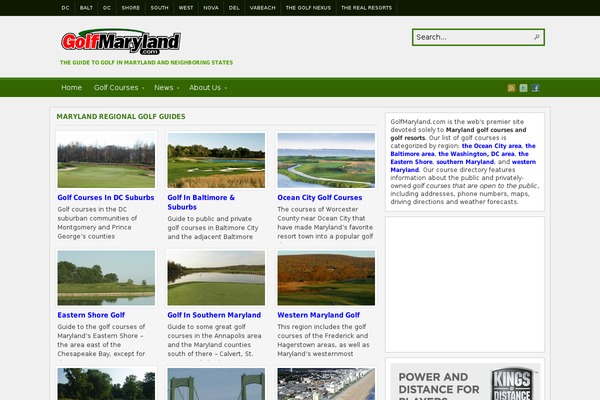Follow 'the Washington, DC area' sidebar link
The image size is (600, 400).
click(476, 154)
